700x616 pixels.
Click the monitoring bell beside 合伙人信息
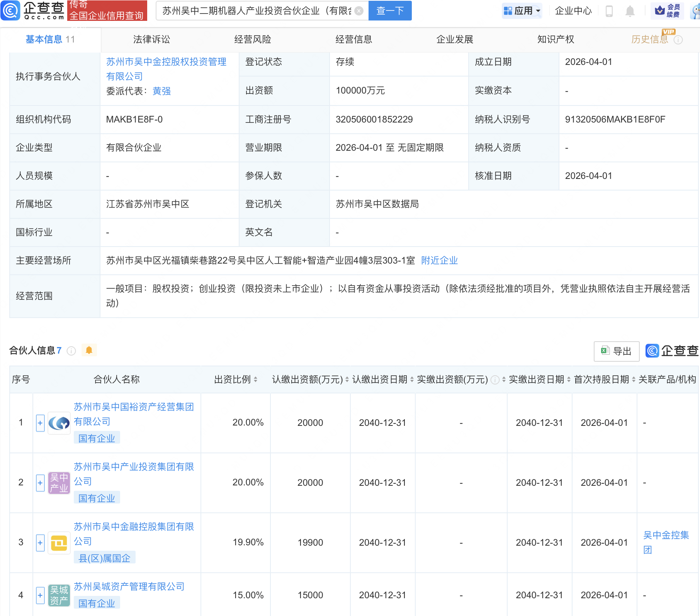click(x=89, y=351)
